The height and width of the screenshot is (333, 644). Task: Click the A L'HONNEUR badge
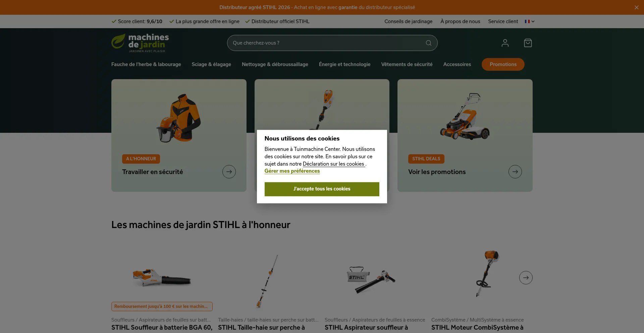coord(141,159)
